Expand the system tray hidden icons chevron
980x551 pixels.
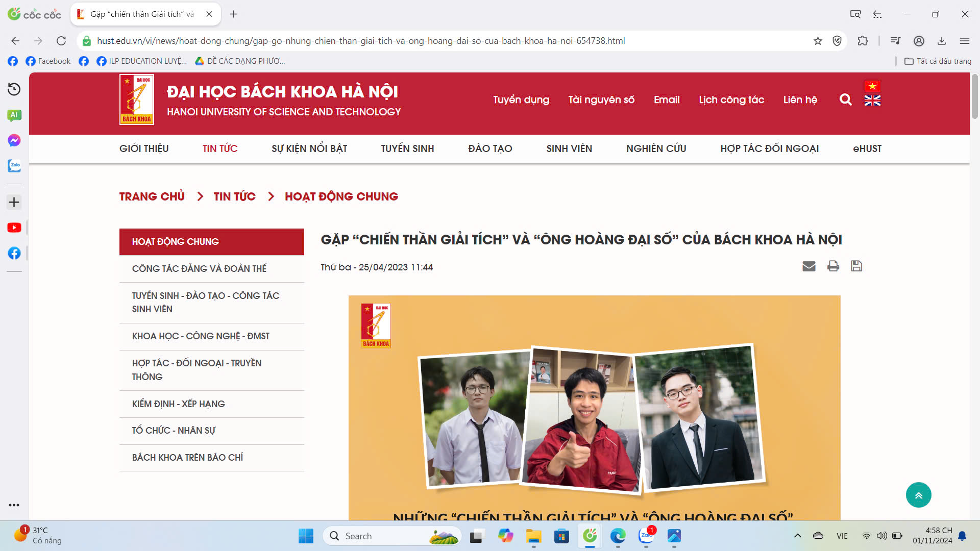point(797,536)
